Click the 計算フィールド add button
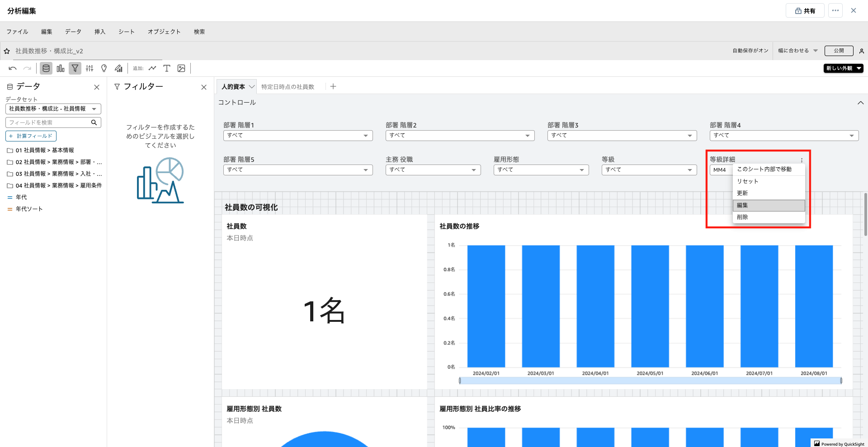The height and width of the screenshot is (447, 868). tap(31, 136)
